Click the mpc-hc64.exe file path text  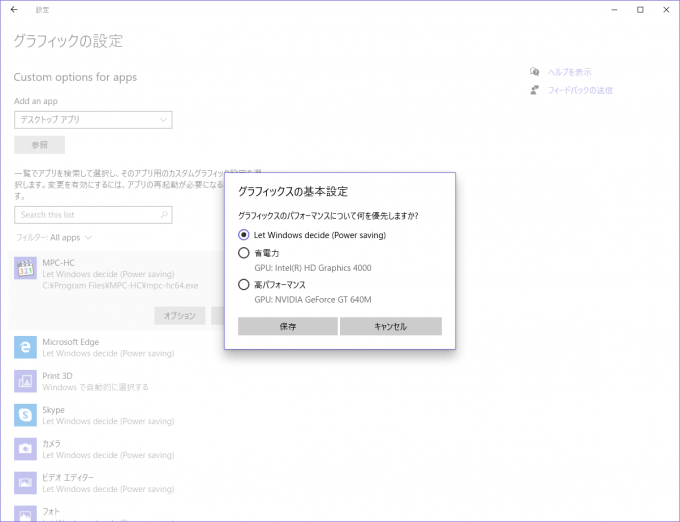[120, 285]
